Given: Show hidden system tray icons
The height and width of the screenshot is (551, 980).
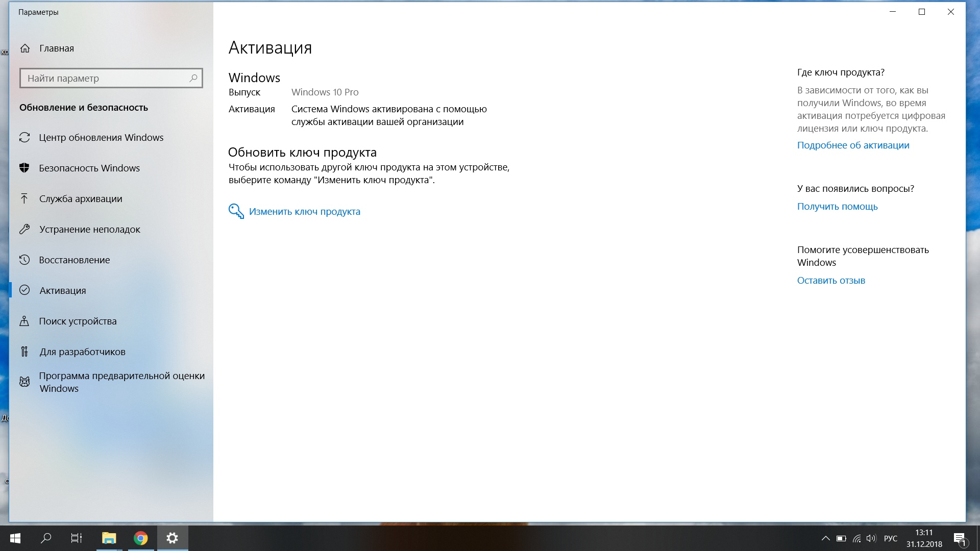Looking at the screenshot, I should 825,538.
